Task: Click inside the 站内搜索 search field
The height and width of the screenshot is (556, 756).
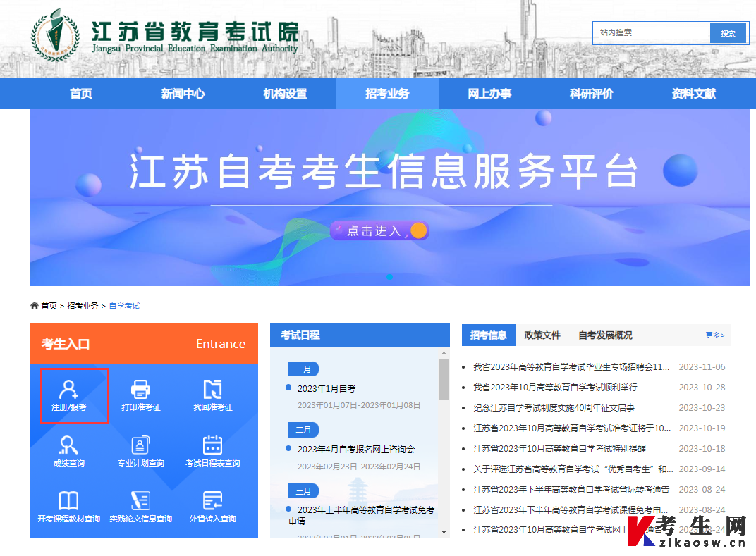Action: coord(649,32)
